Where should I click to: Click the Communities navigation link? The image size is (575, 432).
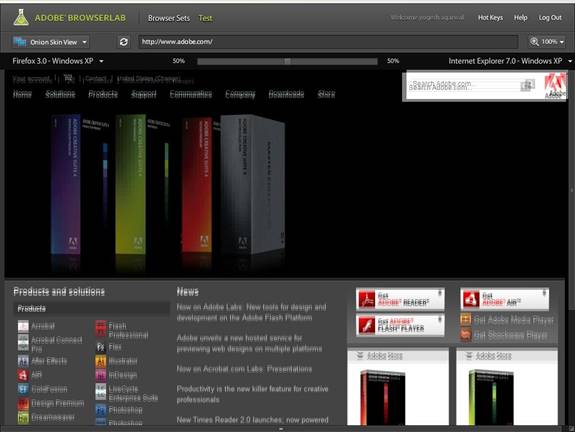click(x=191, y=94)
